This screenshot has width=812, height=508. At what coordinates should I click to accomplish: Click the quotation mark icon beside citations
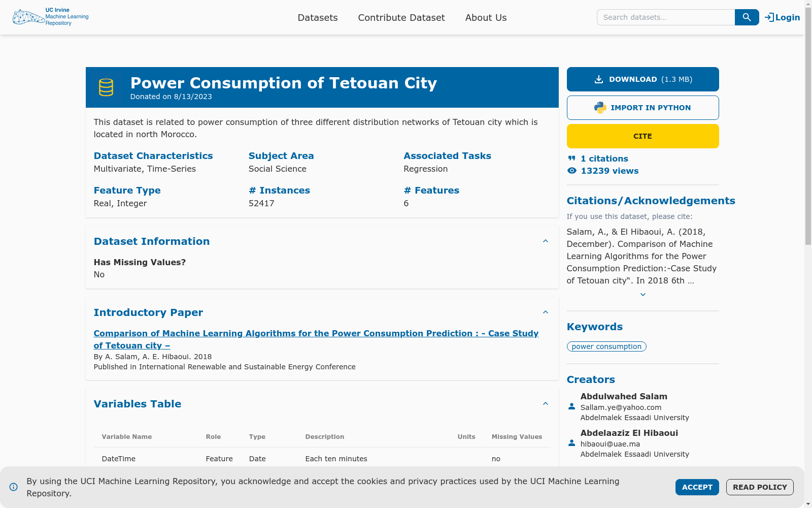coord(572,158)
